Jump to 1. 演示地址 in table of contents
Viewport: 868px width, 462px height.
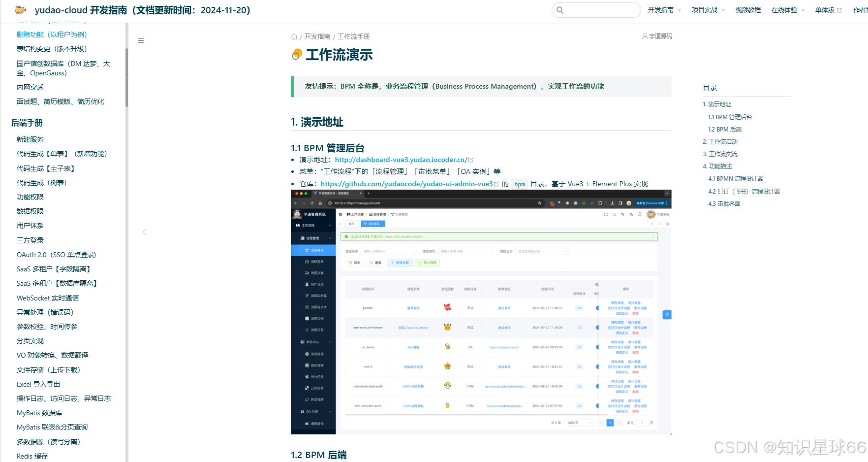coord(716,104)
